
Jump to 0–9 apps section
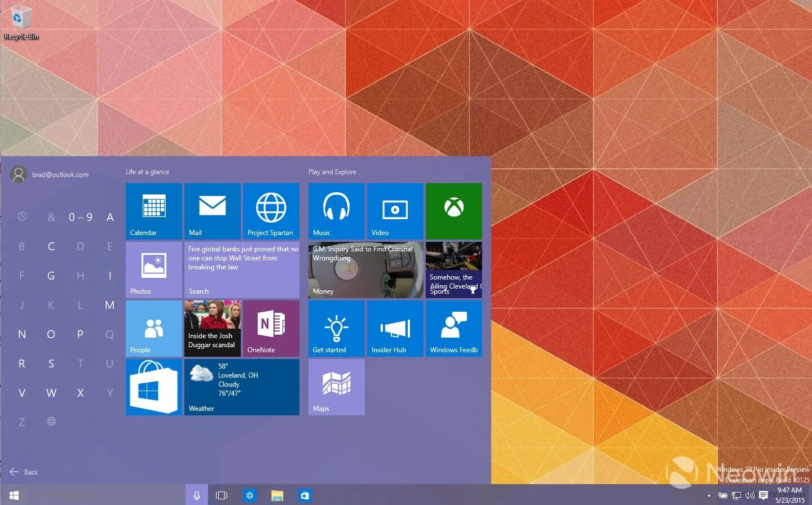click(81, 217)
